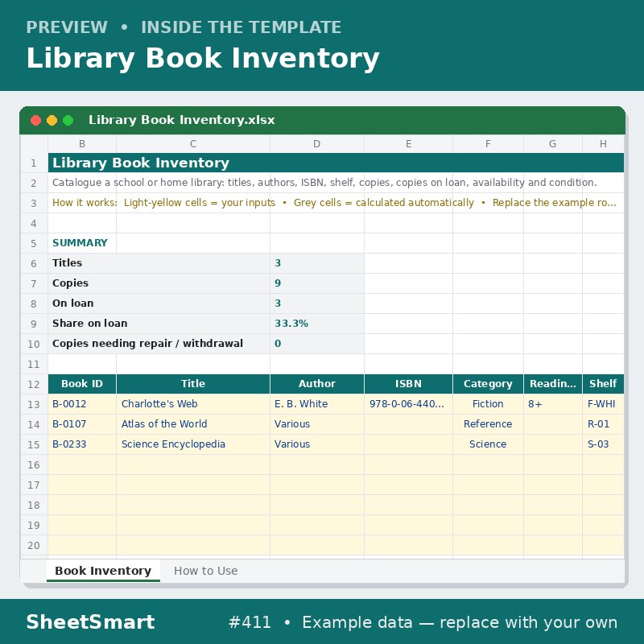The image size is (644, 644).
Task: Select row 16 header
Action: (x=34, y=465)
